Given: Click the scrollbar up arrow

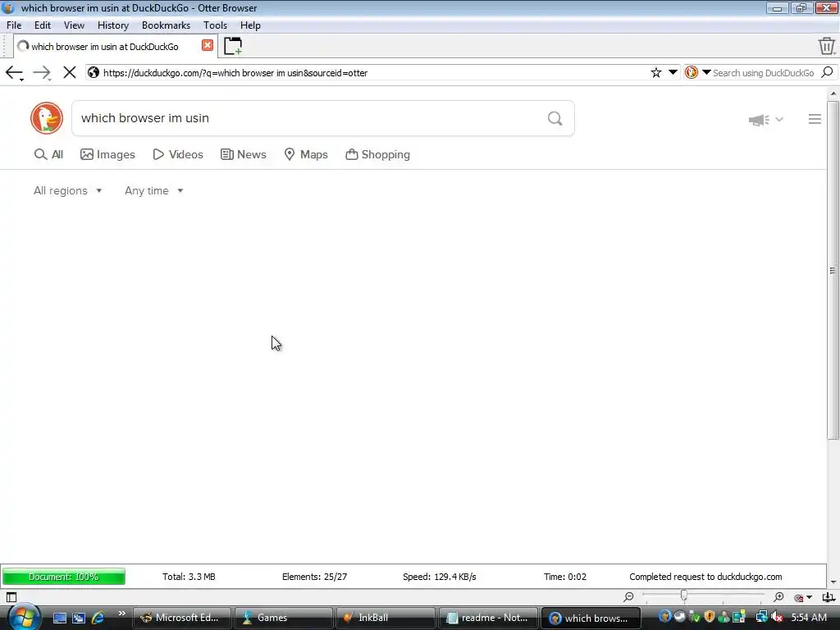Looking at the screenshot, I should (833, 94).
